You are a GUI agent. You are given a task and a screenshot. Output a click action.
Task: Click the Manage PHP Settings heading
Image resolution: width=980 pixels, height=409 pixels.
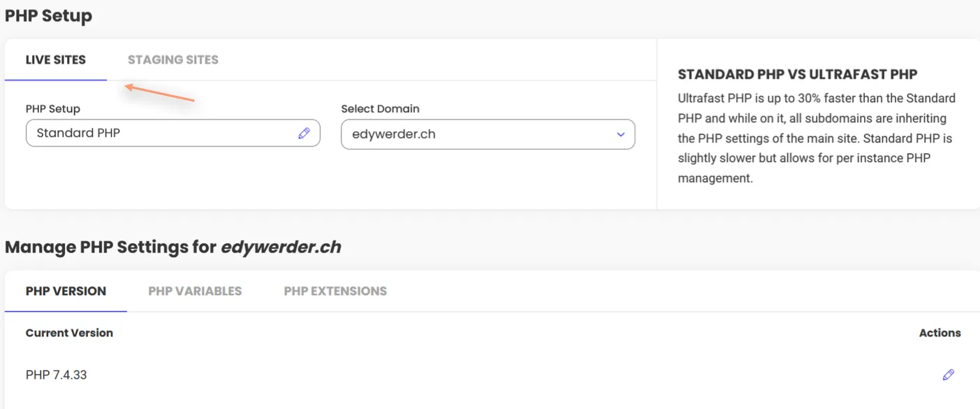coord(173,247)
